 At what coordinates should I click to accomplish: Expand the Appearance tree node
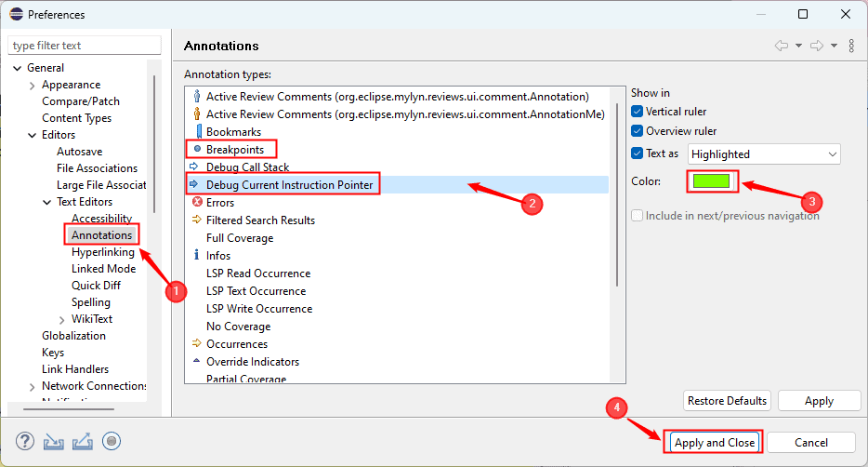32,85
